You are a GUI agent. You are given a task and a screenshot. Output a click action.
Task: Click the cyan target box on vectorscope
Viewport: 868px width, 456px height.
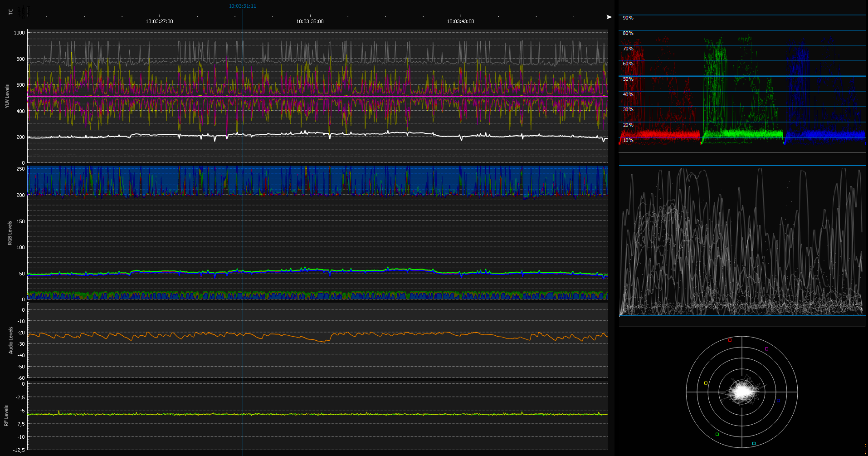[x=754, y=443]
